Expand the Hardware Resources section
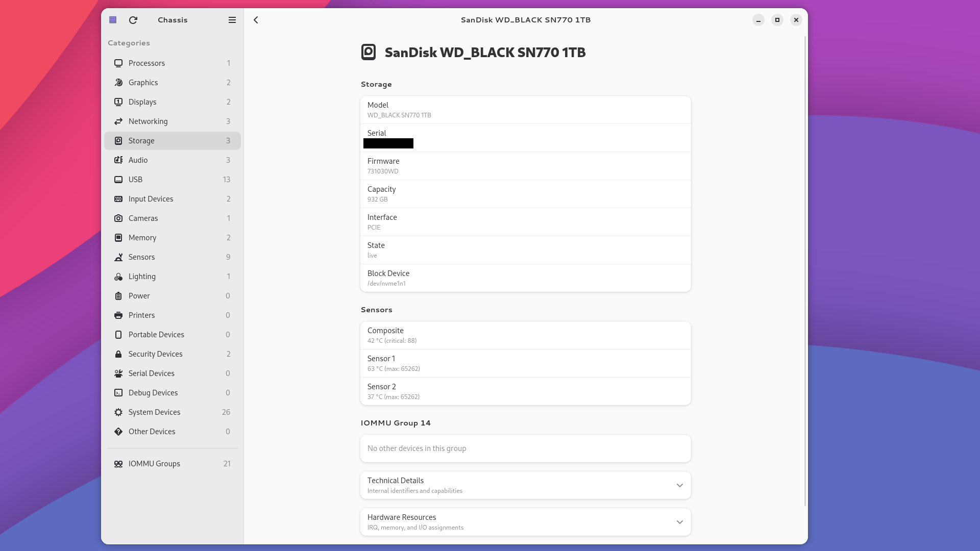 click(525, 522)
